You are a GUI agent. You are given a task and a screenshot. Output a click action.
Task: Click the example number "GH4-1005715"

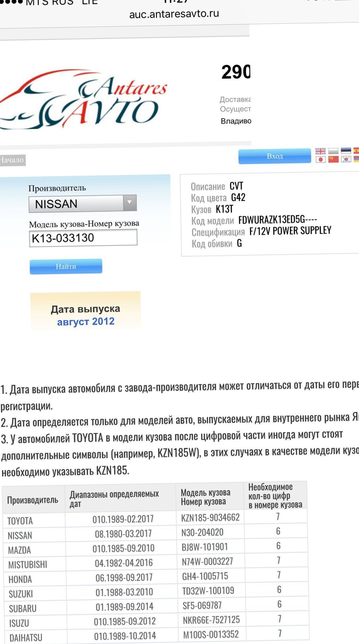pyautogui.click(x=205, y=576)
